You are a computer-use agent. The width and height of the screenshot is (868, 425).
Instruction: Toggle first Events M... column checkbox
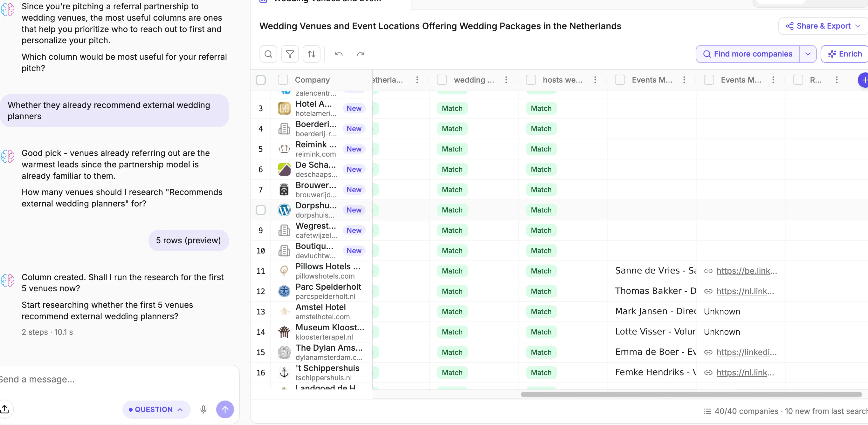pos(620,80)
